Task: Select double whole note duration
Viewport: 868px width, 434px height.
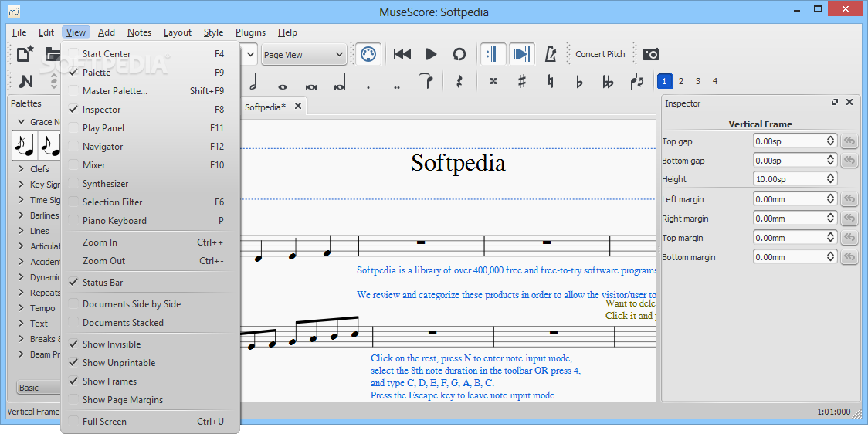Action: click(310, 86)
